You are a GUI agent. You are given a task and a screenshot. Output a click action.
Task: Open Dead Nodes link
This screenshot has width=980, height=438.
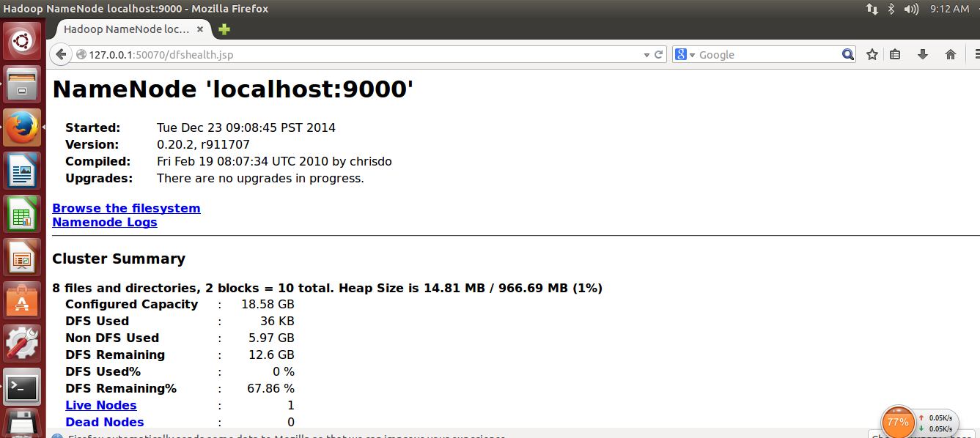tap(105, 422)
